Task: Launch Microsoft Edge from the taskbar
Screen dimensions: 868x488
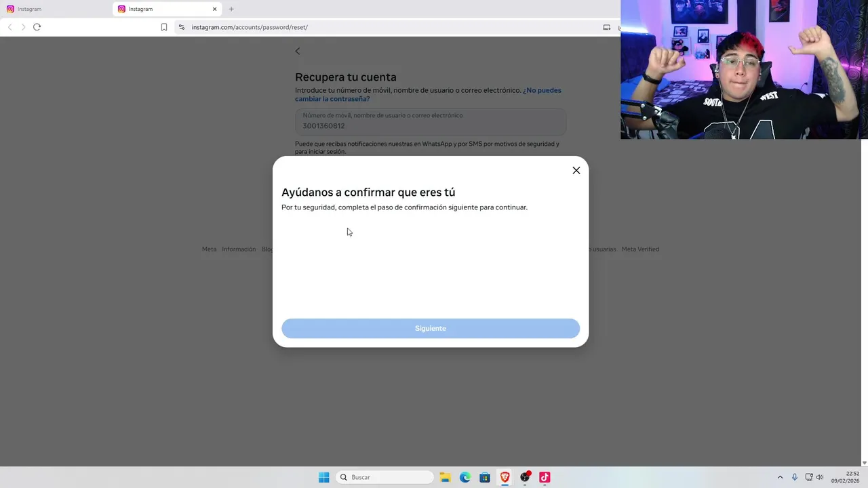Action: 465,477
